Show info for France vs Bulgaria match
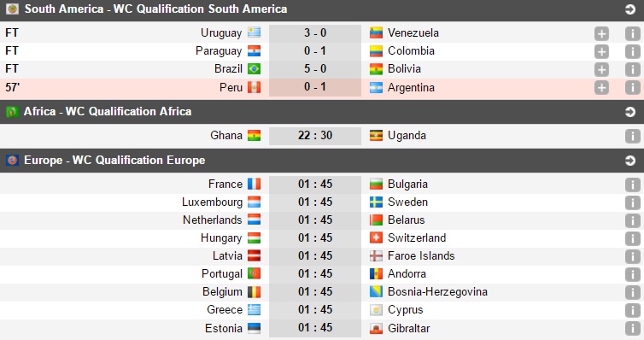Image resolution: width=644 pixels, height=340 pixels. pyautogui.click(x=633, y=185)
